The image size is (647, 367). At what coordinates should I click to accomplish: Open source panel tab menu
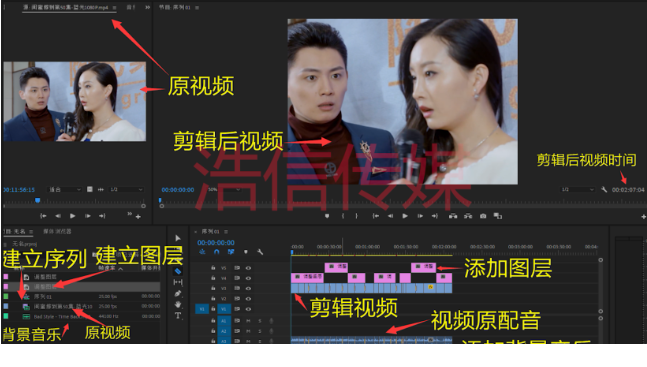coord(114,7)
